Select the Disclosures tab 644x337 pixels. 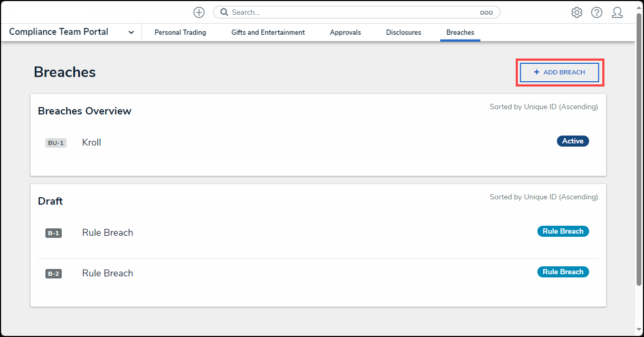click(x=403, y=33)
